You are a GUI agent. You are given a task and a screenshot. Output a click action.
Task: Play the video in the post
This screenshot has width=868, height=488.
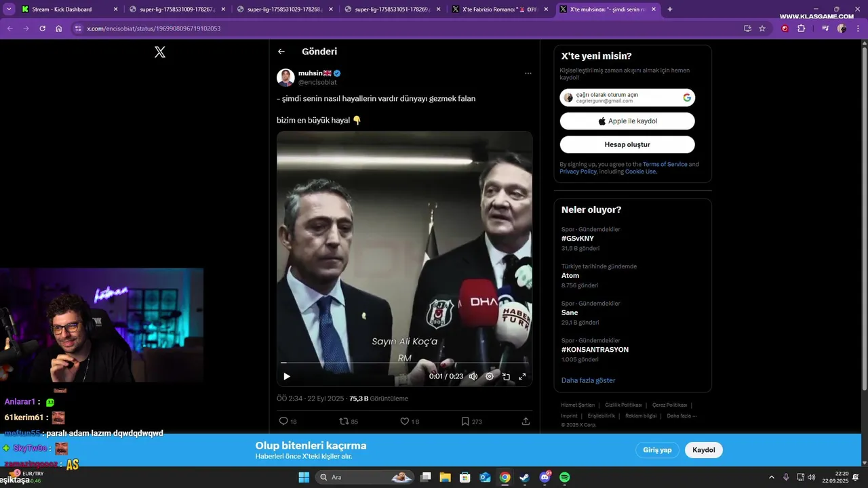pyautogui.click(x=287, y=376)
